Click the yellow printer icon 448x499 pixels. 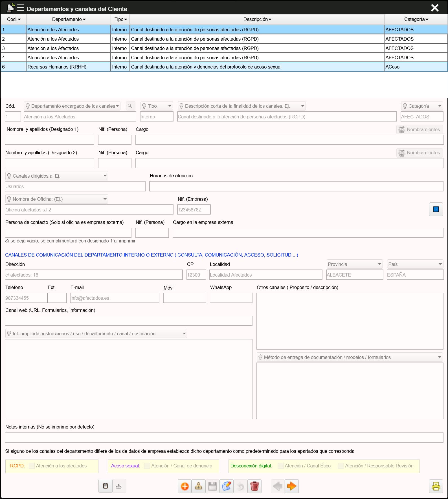(x=436, y=486)
